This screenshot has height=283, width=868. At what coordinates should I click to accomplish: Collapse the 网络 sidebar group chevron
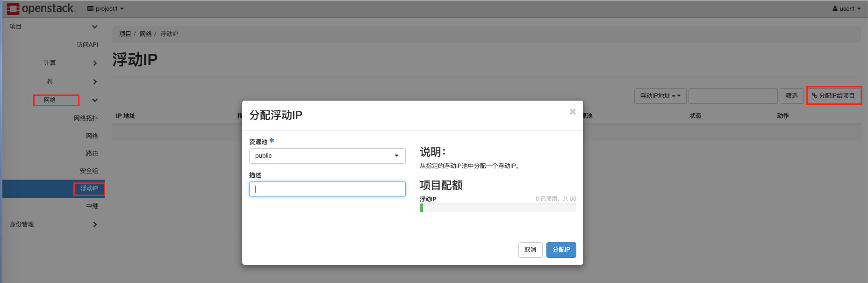pyautogui.click(x=95, y=100)
